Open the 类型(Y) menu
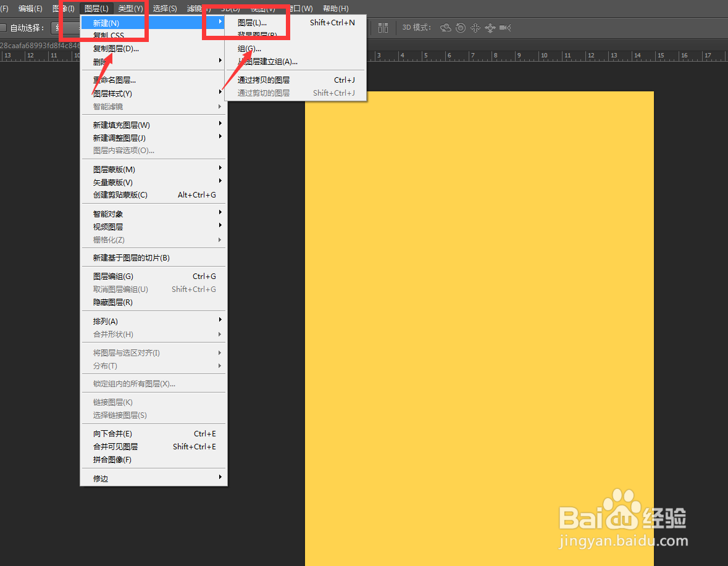 point(130,9)
